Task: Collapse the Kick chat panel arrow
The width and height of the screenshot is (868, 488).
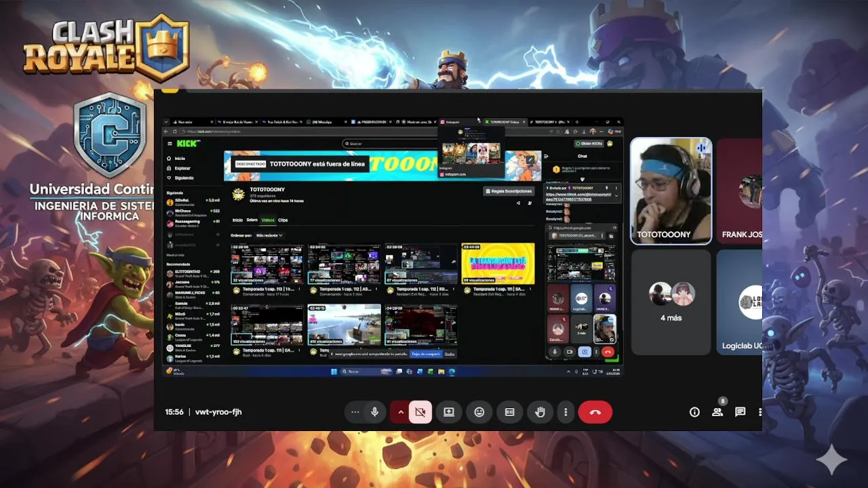Action: tap(546, 156)
